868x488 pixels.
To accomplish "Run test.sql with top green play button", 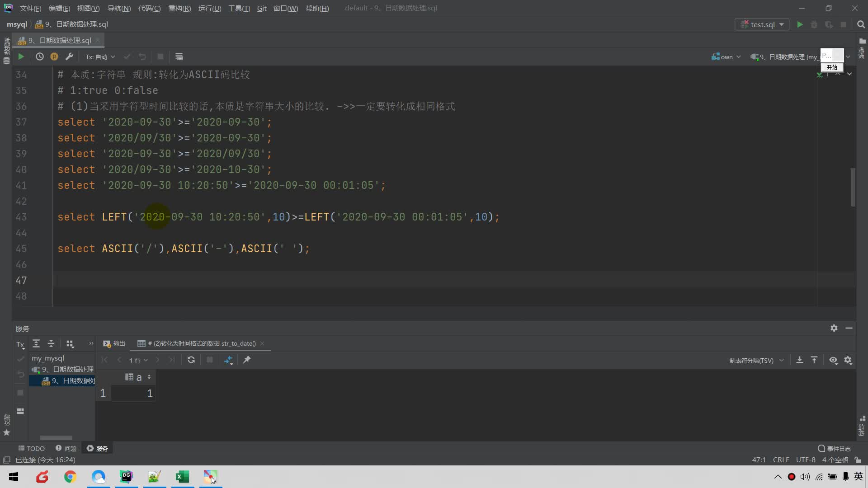I will click(x=800, y=24).
